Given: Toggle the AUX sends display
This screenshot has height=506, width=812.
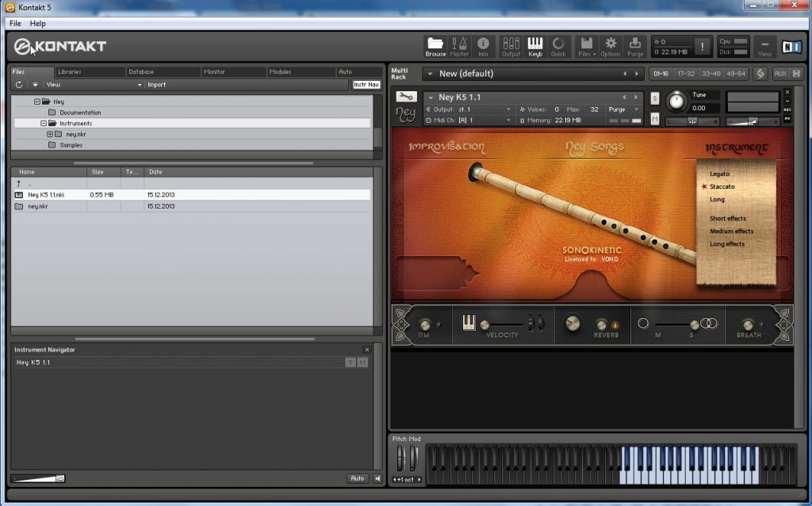Looking at the screenshot, I should pos(780,74).
